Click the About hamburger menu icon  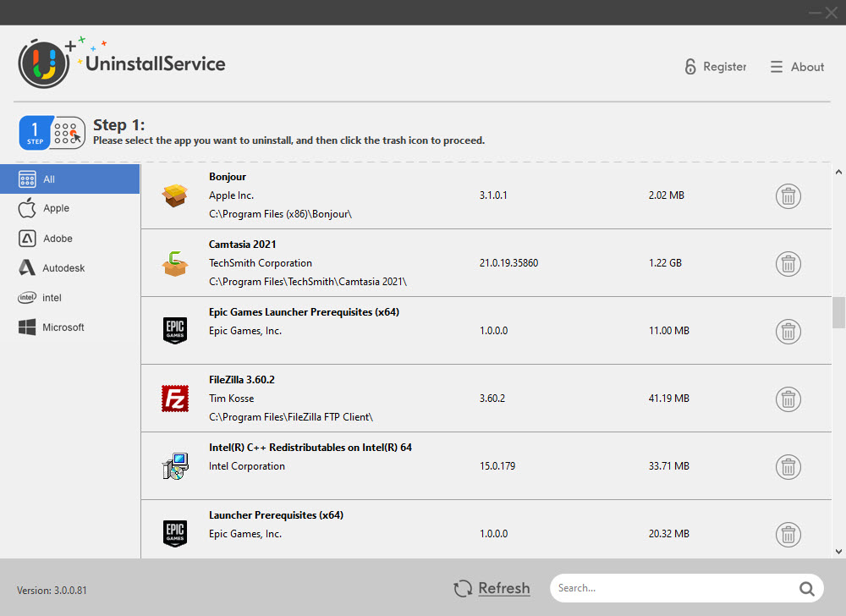(x=777, y=66)
